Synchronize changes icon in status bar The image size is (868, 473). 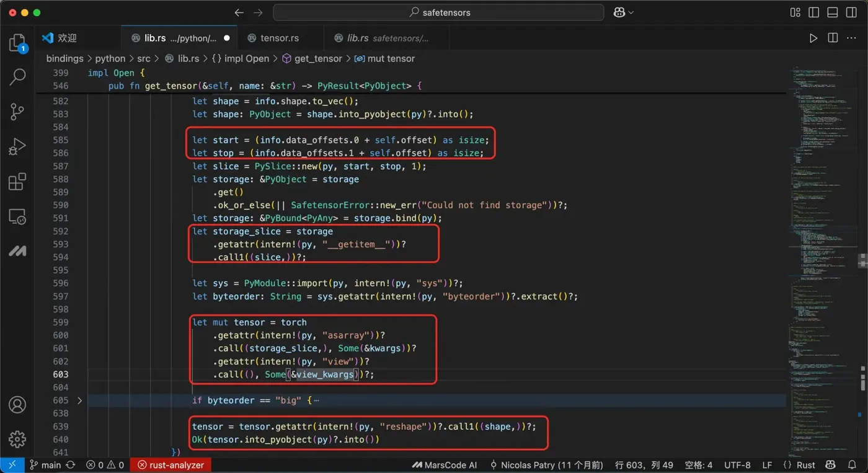(71, 465)
